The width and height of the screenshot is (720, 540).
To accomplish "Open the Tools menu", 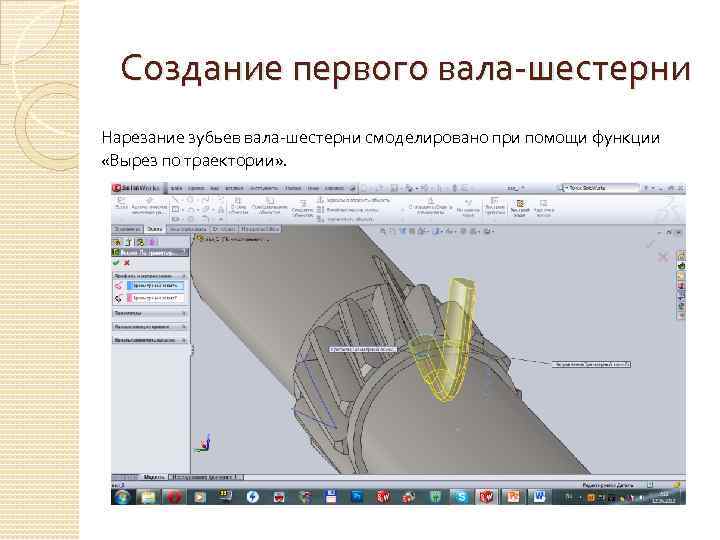I will point(264,188).
